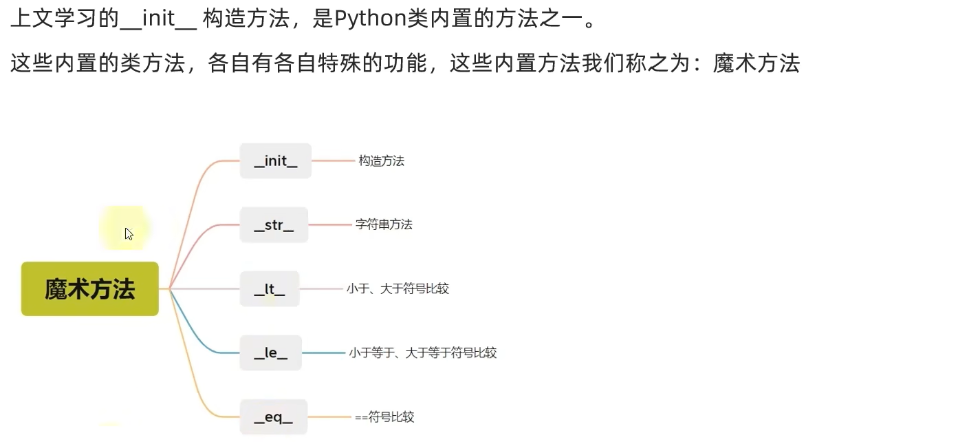Screen dimensions: 980x442
Task: Select the 构造方法 leaf label
Action: click(382, 161)
